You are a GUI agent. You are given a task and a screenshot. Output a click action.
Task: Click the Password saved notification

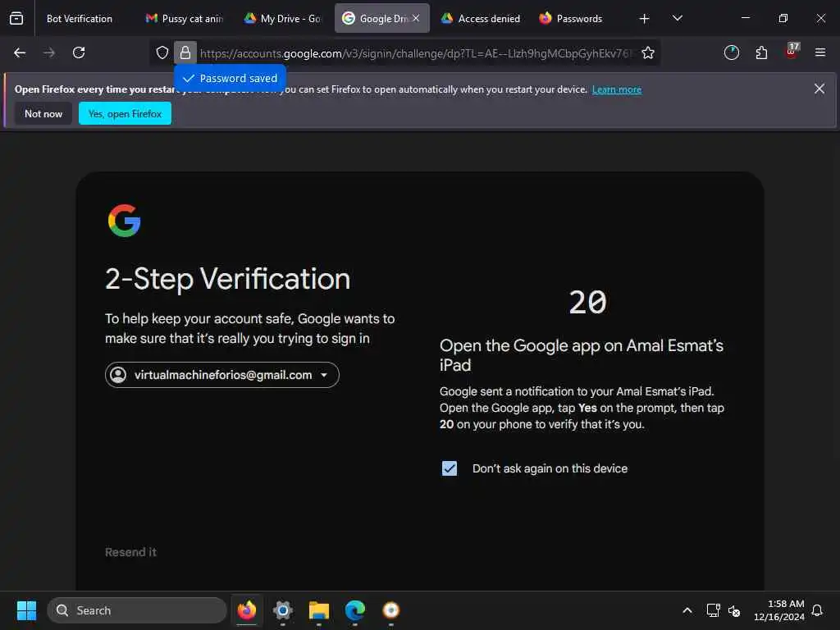[x=230, y=78]
